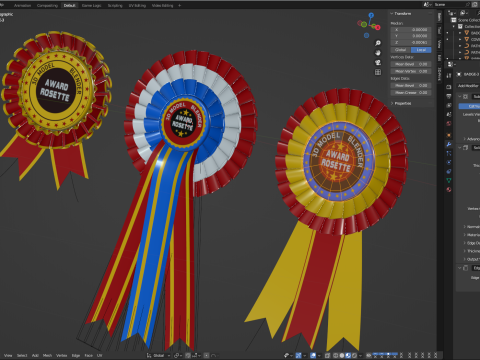Open the Edge menu in viewport header

click(76, 356)
